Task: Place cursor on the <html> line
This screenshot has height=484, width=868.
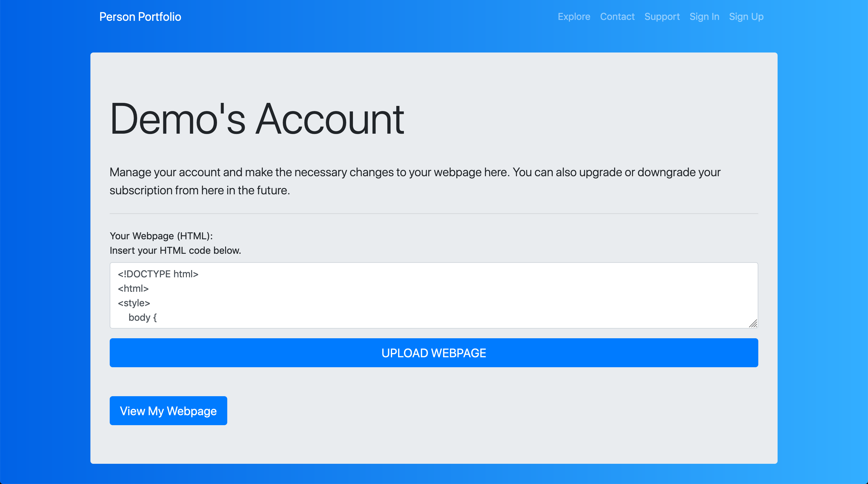Action: pyautogui.click(x=133, y=288)
